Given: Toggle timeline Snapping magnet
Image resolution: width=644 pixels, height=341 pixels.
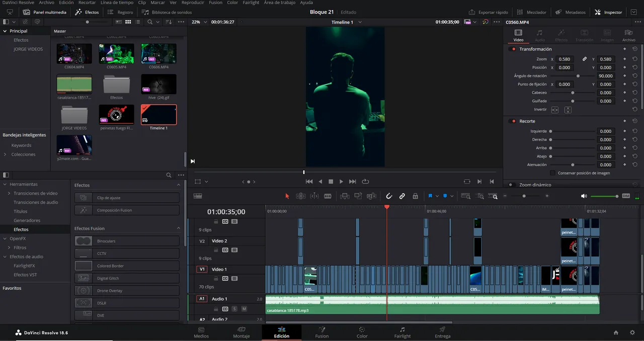Looking at the screenshot, I should pos(389,196).
